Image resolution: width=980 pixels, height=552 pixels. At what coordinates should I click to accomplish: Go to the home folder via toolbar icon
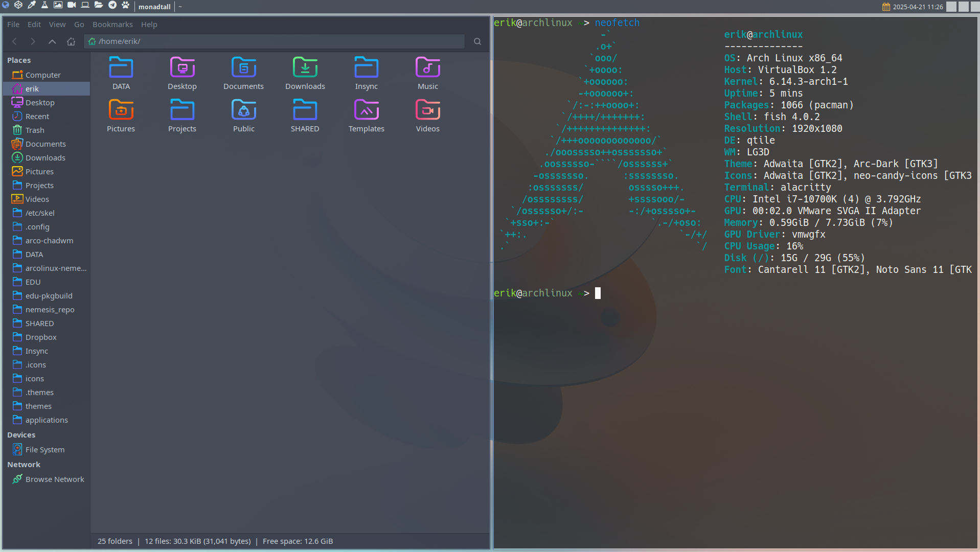click(x=71, y=41)
